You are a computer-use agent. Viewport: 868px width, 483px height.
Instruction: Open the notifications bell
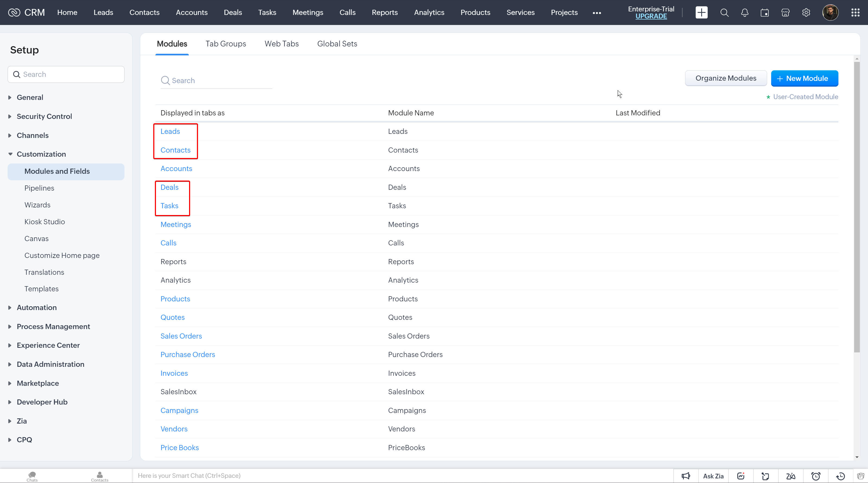pyautogui.click(x=745, y=12)
